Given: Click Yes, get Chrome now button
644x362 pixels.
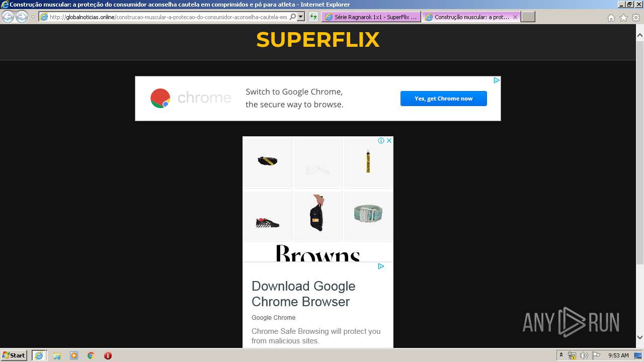Looking at the screenshot, I should tap(443, 99).
